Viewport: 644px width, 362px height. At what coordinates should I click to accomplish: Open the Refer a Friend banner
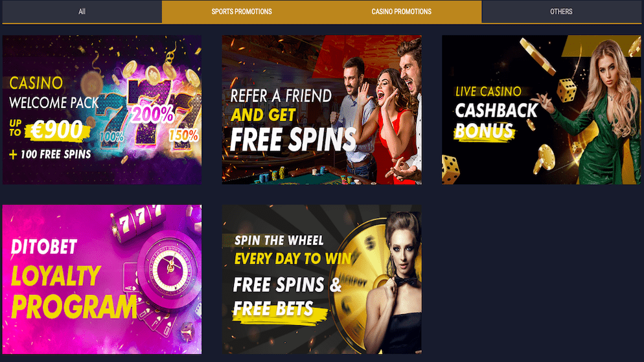(x=321, y=109)
